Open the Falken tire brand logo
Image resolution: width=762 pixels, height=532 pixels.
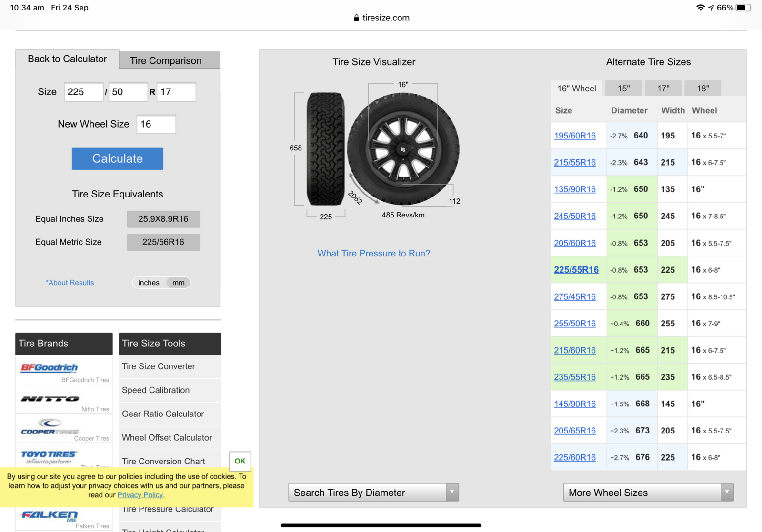tap(50, 515)
